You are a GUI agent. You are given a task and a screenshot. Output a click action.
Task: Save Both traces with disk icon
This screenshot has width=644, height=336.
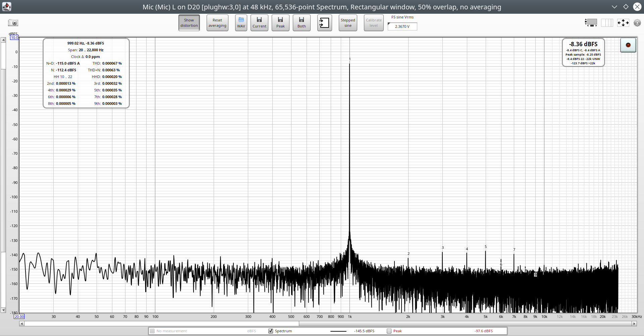[302, 23]
